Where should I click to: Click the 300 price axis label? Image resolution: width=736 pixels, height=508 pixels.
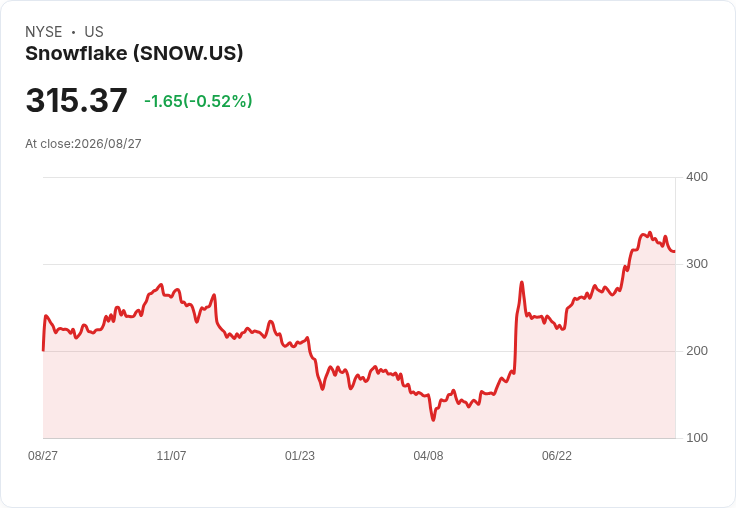(697, 264)
